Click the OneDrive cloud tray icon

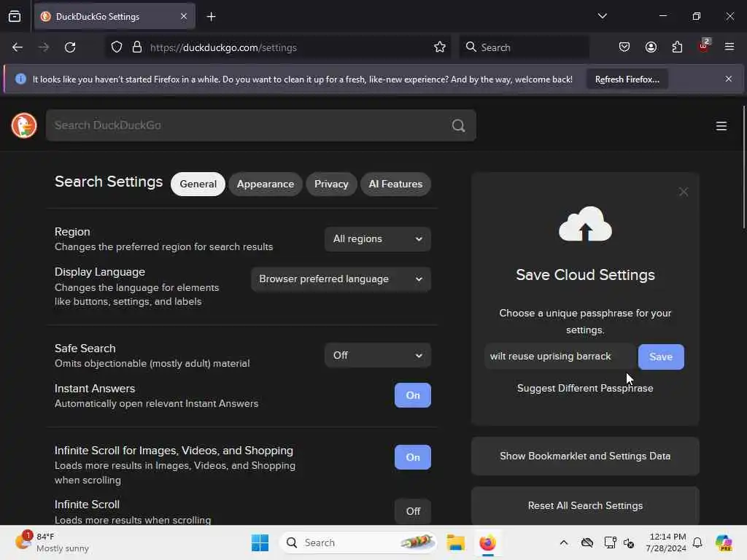[587, 542]
